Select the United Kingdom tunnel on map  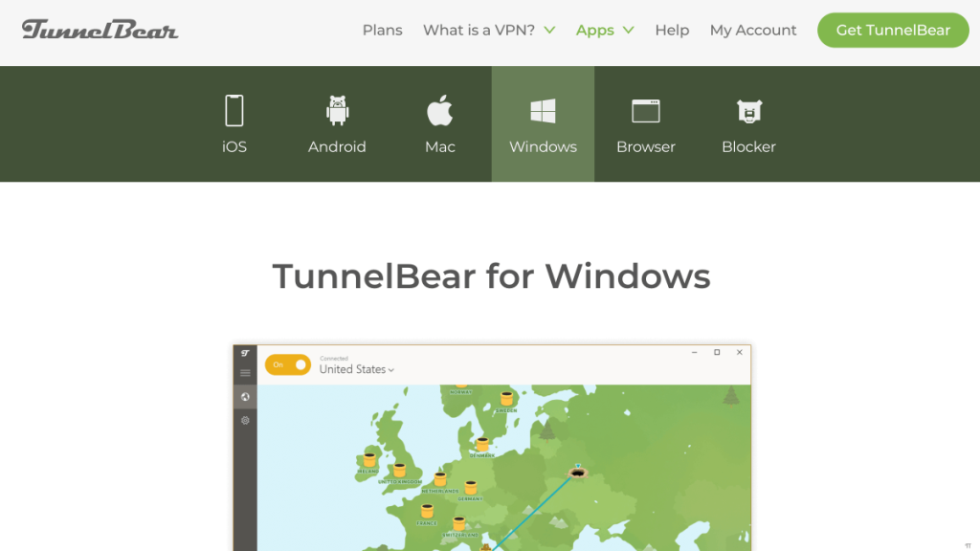coord(399,470)
